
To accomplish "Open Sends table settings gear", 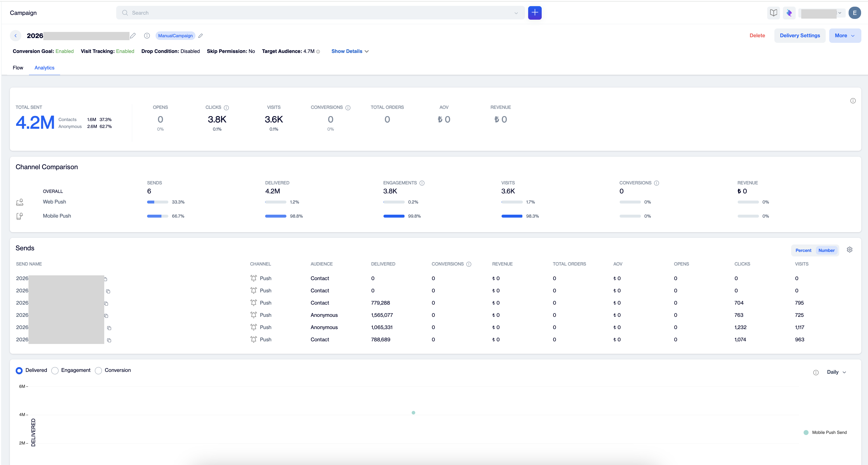I will coord(849,250).
